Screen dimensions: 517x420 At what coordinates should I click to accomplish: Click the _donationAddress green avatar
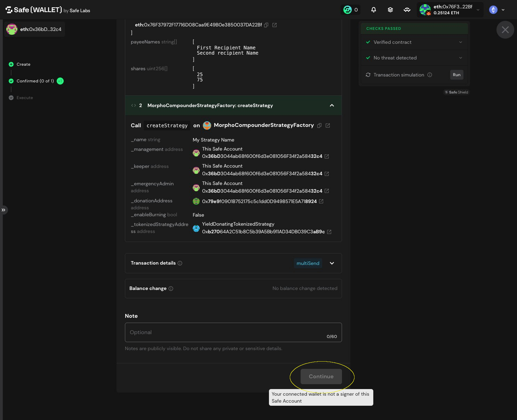196,201
